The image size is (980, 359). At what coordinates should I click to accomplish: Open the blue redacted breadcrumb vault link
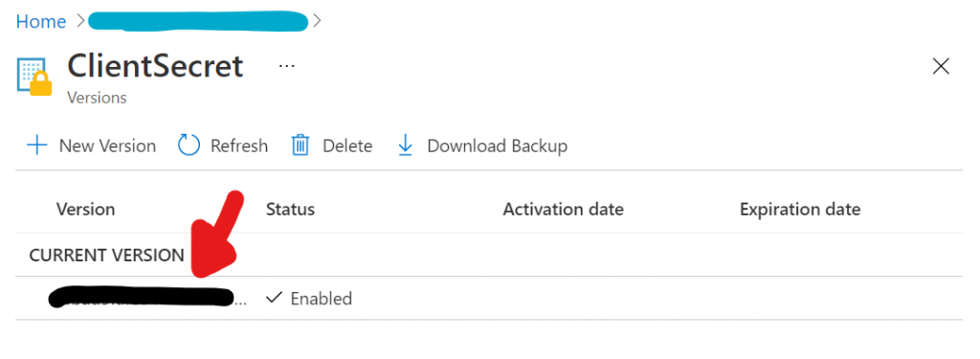tap(199, 21)
